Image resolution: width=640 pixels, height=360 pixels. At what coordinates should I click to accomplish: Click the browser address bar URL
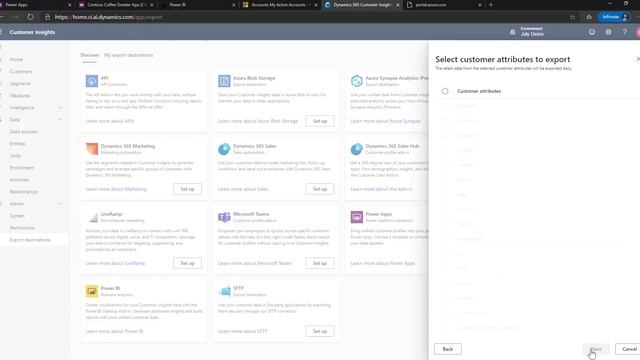108,17
